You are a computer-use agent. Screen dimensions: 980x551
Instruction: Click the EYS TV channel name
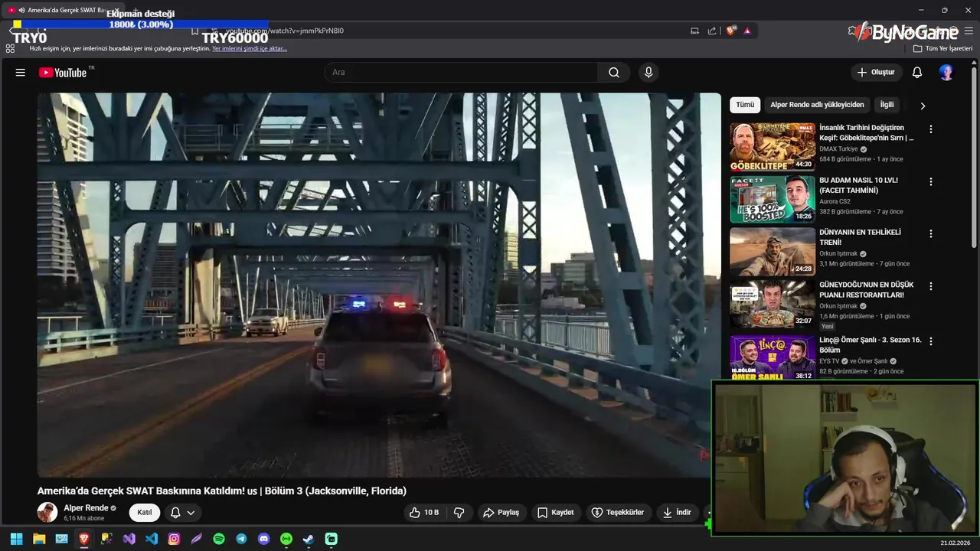(x=830, y=361)
